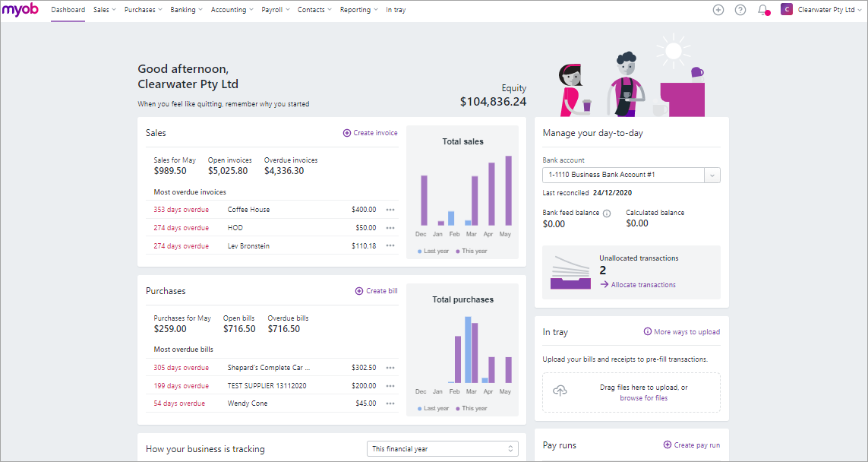This screenshot has height=462, width=868.
Task: Click More ways to upload
Action: point(682,332)
